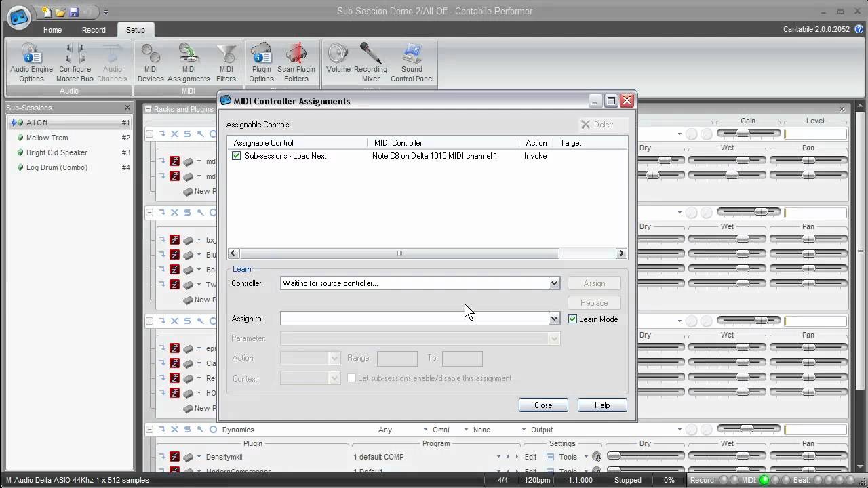Viewport: 868px width, 488px height.
Task: Click the X delete icon in Dynamics rack header
Action: coord(174,430)
